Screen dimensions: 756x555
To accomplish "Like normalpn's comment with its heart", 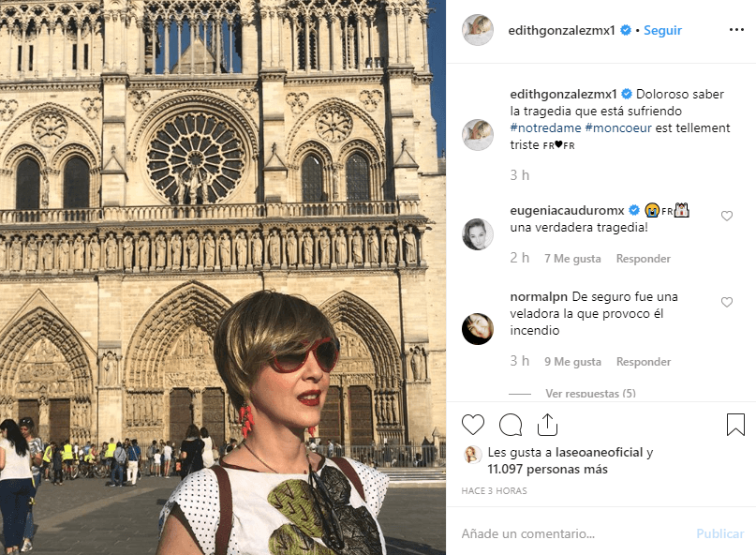I will tap(727, 302).
